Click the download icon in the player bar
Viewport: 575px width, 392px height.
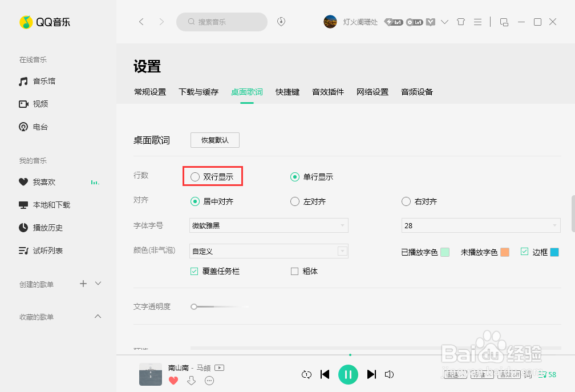192,380
